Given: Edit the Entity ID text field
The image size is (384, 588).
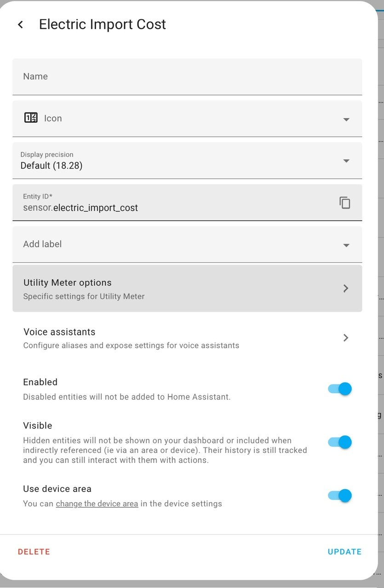Looking at the screenshot, I should point(175,203).
